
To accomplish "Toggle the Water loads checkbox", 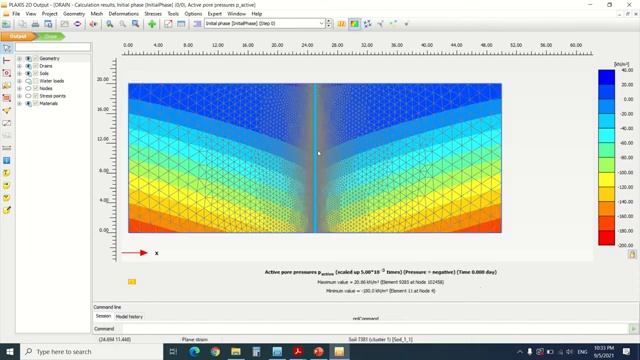I will tap(36, 81).
